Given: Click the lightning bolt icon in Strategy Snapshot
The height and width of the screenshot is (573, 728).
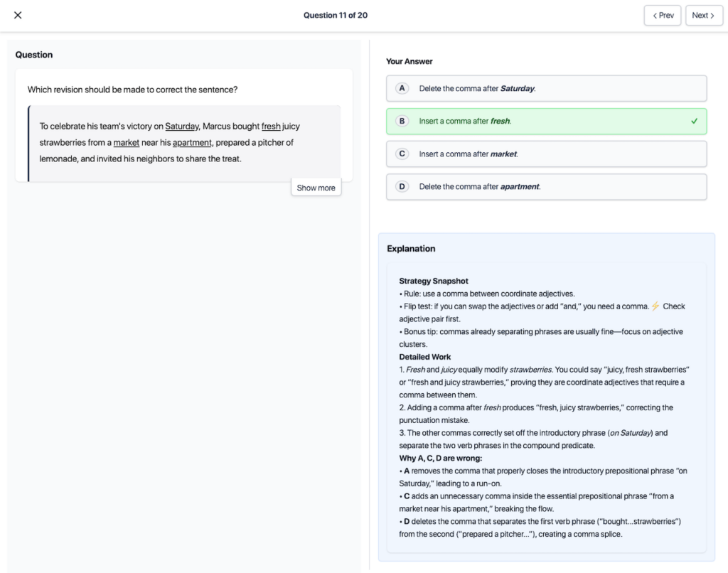Looking at the screenshot, I should (655, 306).
